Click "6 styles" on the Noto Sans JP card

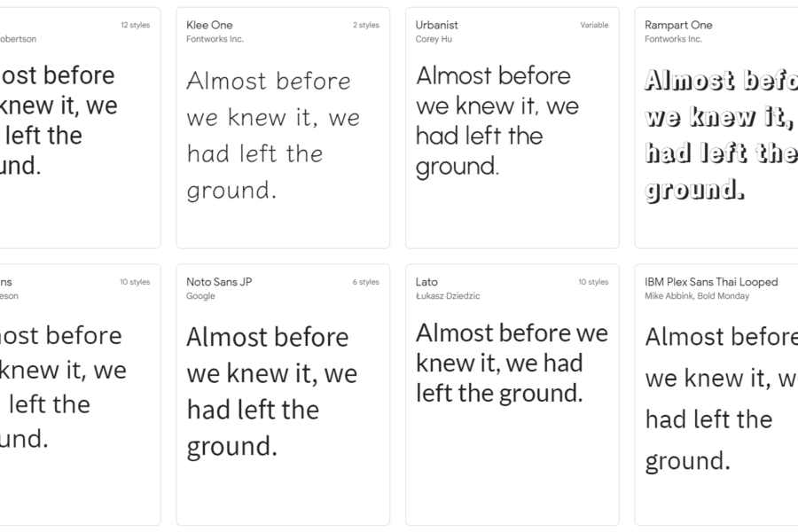pos(365,282)
